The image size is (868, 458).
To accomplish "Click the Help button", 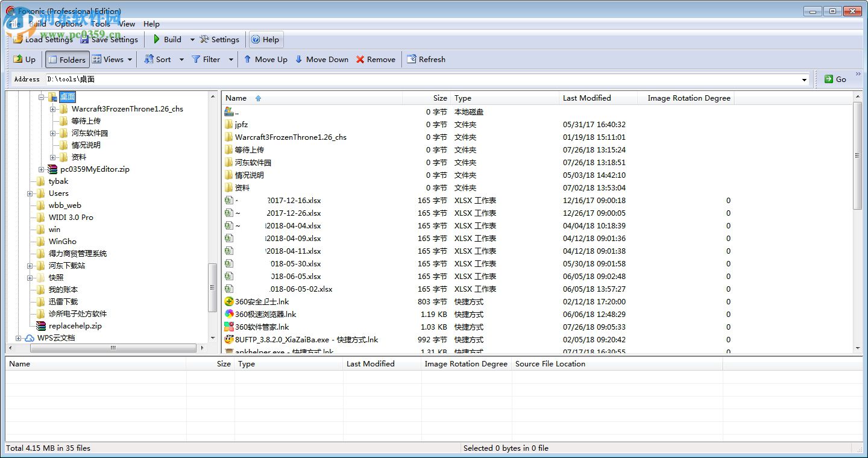I will 265,39.
